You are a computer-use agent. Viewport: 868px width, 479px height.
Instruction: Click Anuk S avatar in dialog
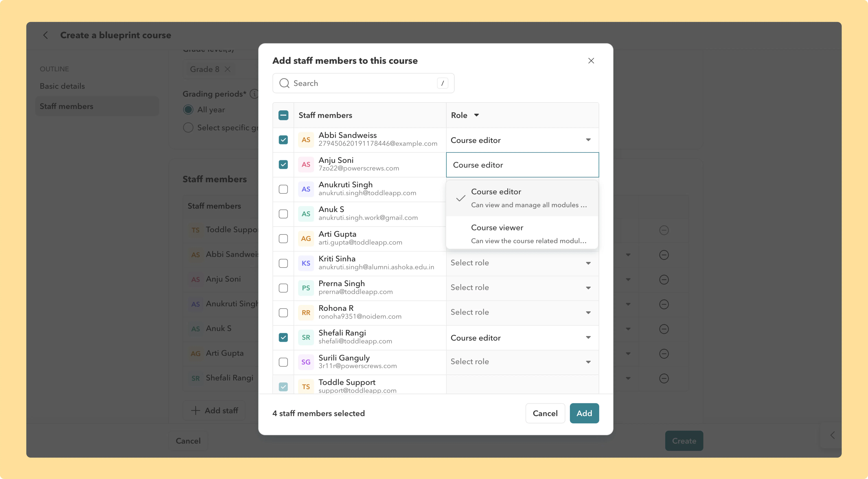click(x=306, y=214)
